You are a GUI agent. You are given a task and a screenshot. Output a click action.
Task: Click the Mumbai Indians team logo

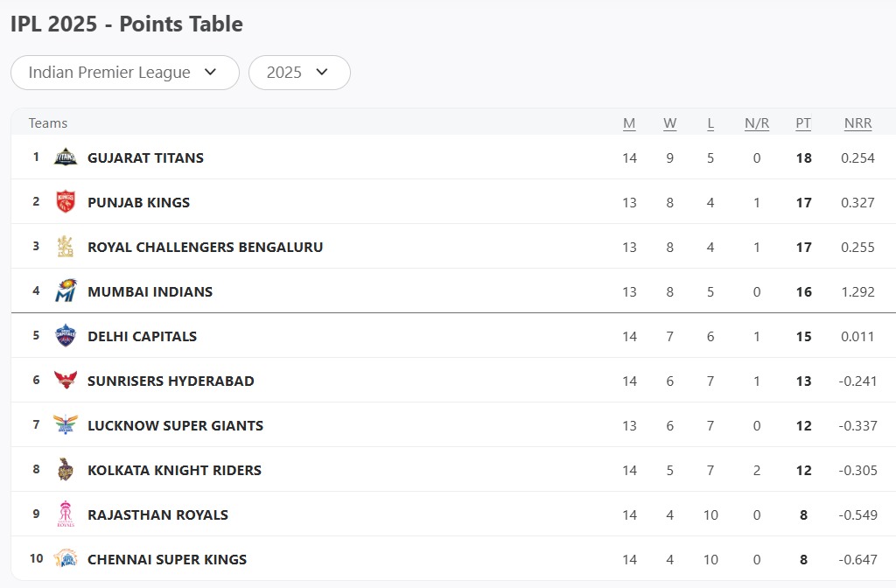[x=66, y=291]
